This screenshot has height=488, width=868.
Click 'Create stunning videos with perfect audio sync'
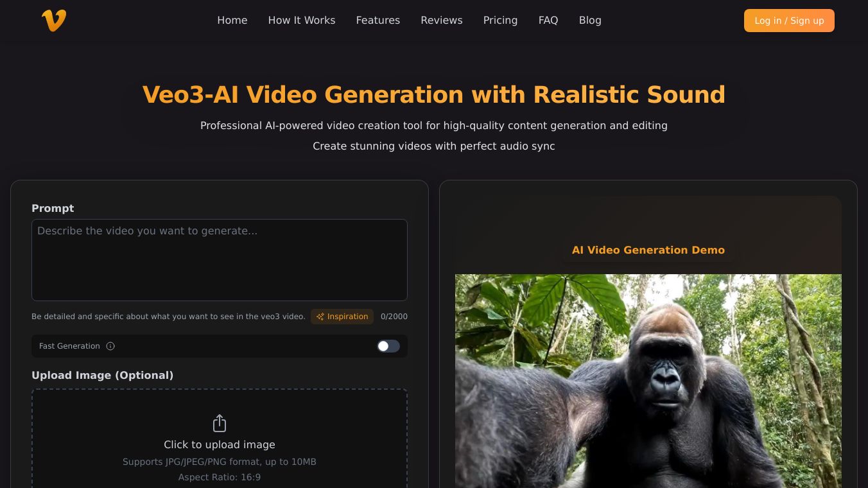click(x=434, y=146)
